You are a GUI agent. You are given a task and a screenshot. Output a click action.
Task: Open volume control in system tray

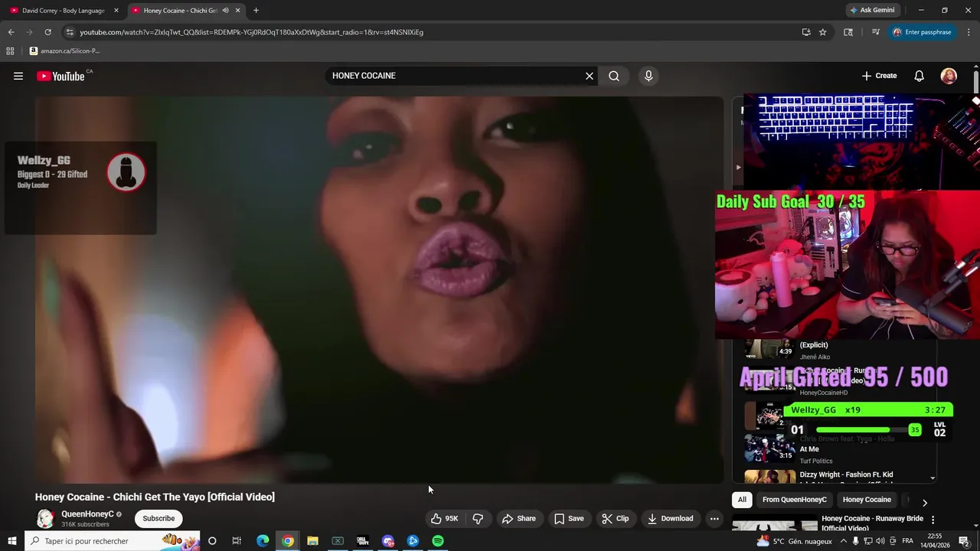pyautogui.click(x=880, y=541)
